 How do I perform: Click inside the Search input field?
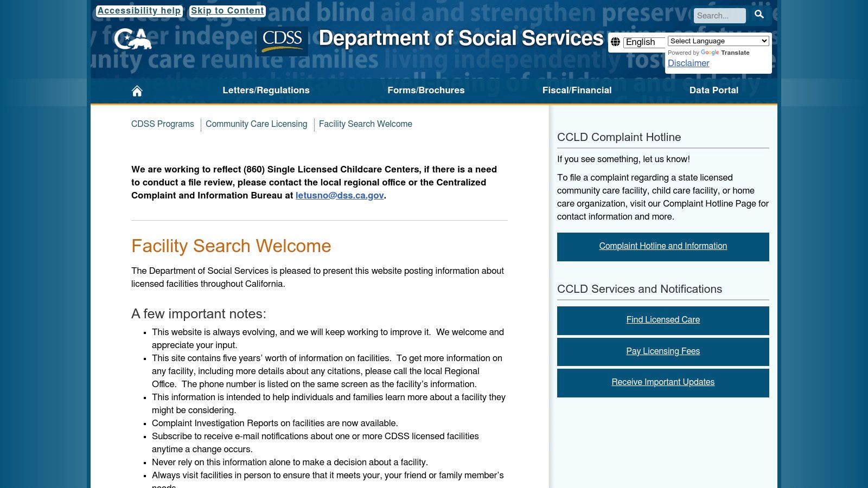click(x=719, y=16)
